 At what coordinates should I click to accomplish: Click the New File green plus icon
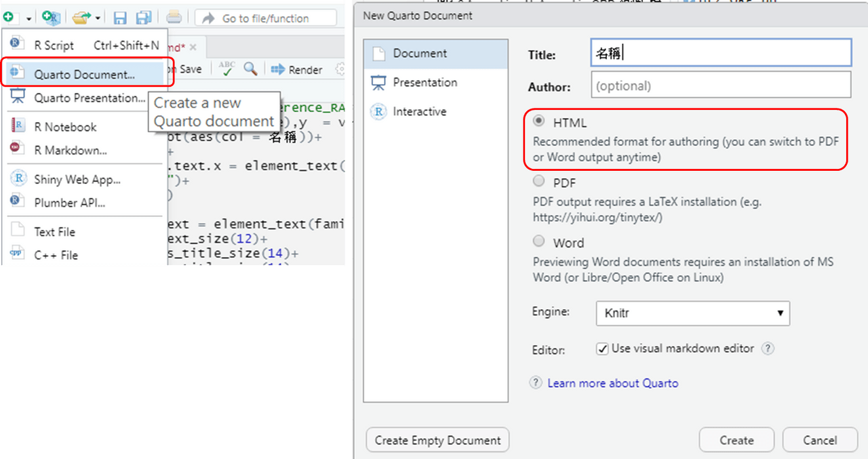[7, 17]
